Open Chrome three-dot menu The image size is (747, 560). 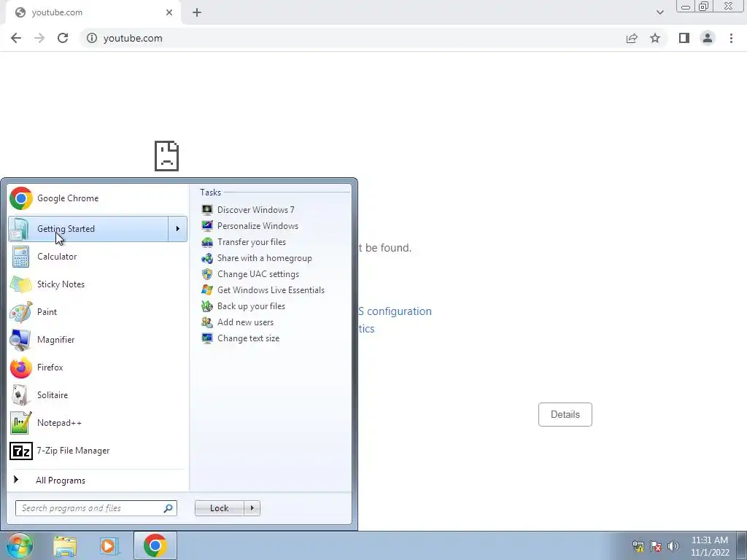coord(731,38)
